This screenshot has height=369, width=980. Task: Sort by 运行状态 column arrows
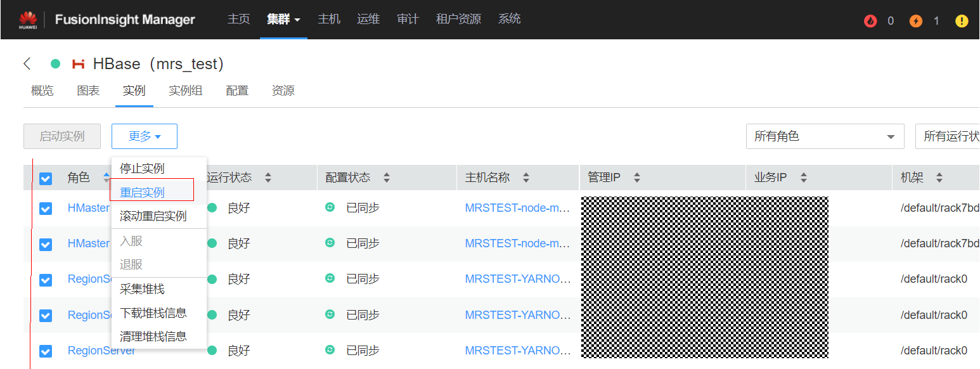click(268, 178)
